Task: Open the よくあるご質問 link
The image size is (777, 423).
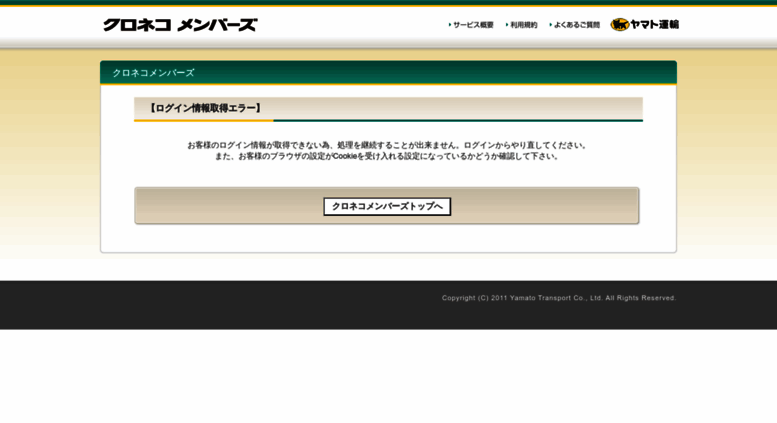Action: click(576, 25)
